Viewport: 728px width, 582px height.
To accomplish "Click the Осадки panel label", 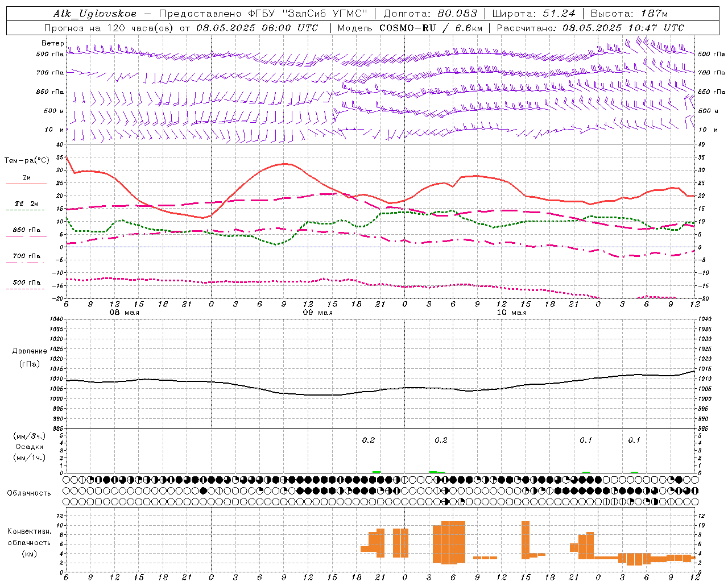I will (30, 447).
